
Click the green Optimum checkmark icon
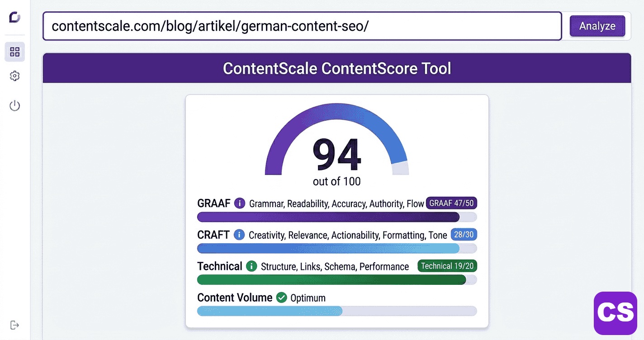(x=282, y=297)
